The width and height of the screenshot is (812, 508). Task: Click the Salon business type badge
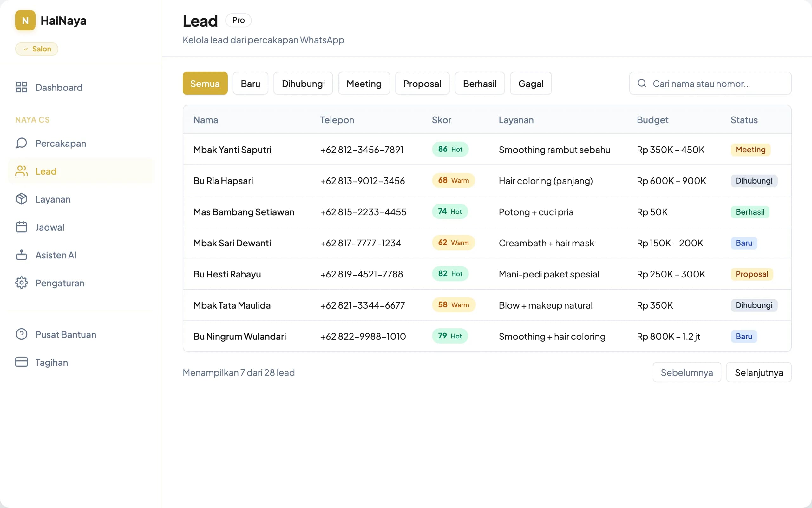36,49
